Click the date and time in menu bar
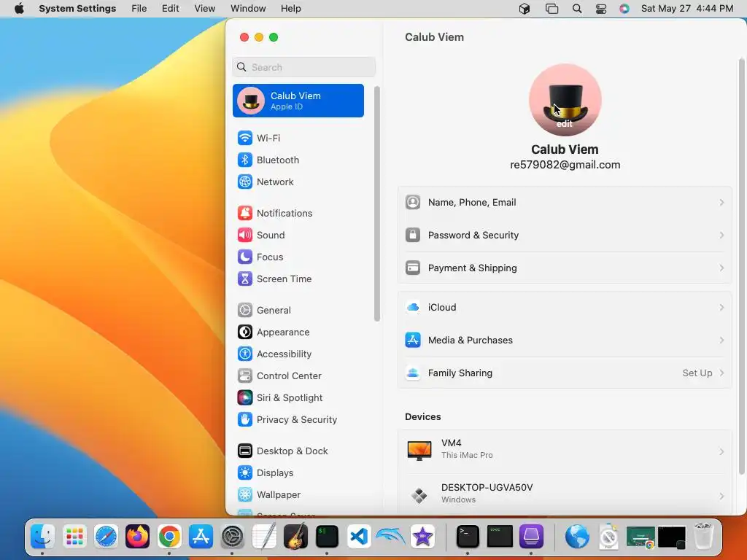747x560 pixels. [687, 9]
